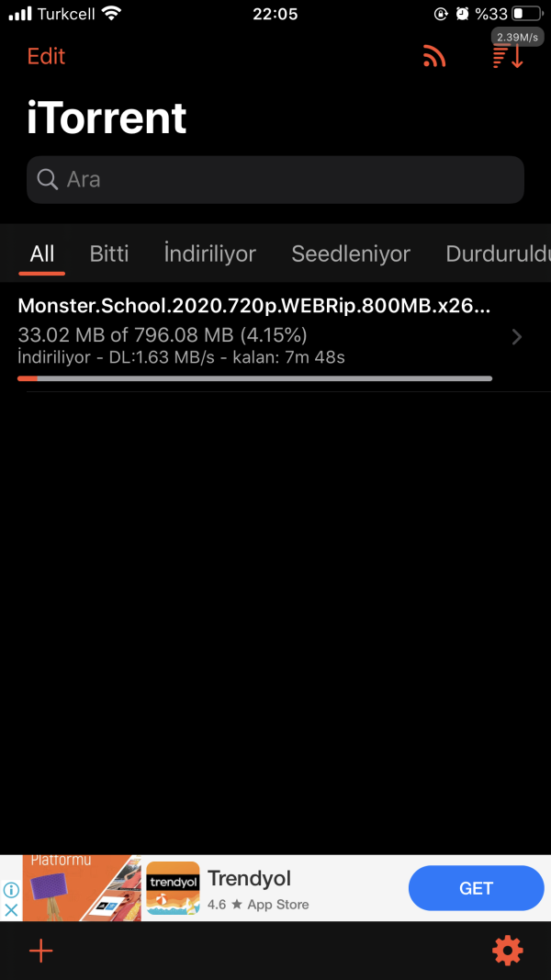Open settings gear icon
Viewport: 551px width, 980px height.
tap(507, 952)
